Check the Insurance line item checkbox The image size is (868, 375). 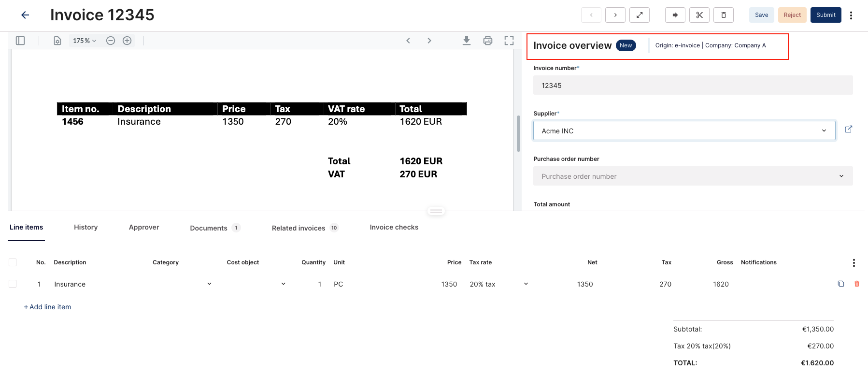coord(13,284)
